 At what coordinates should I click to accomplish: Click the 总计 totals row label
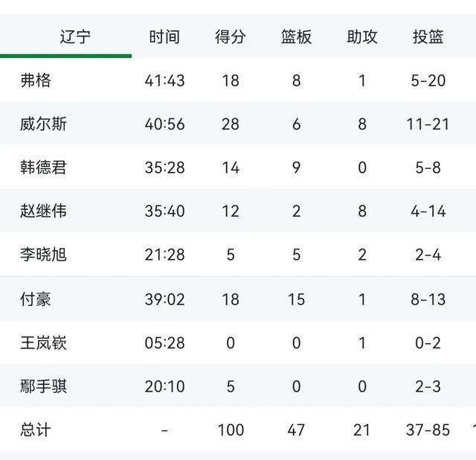pyautogui.click(x=36, y=430)
